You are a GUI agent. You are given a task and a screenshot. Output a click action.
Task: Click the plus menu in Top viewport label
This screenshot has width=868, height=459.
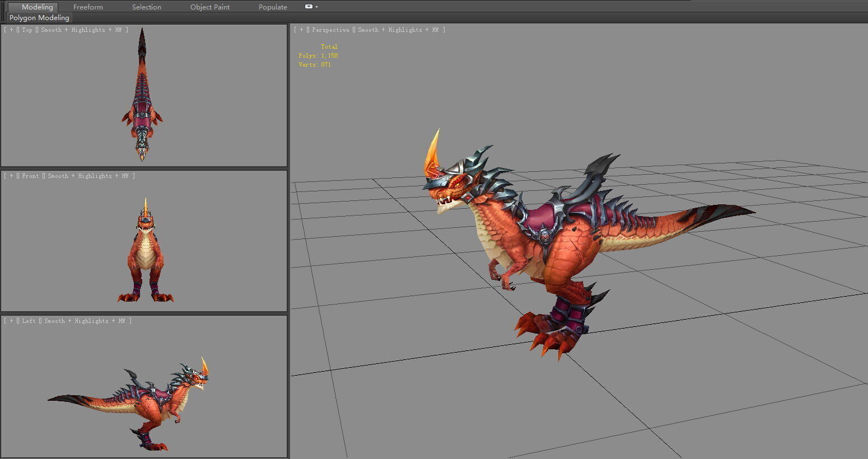(11, 30)
